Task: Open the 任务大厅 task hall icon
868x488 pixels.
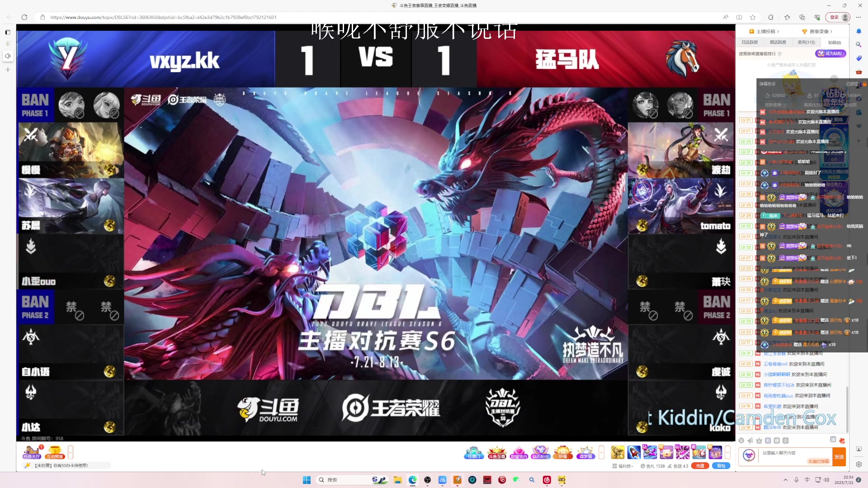Action: pyautogui.click(x=32, y=452)
